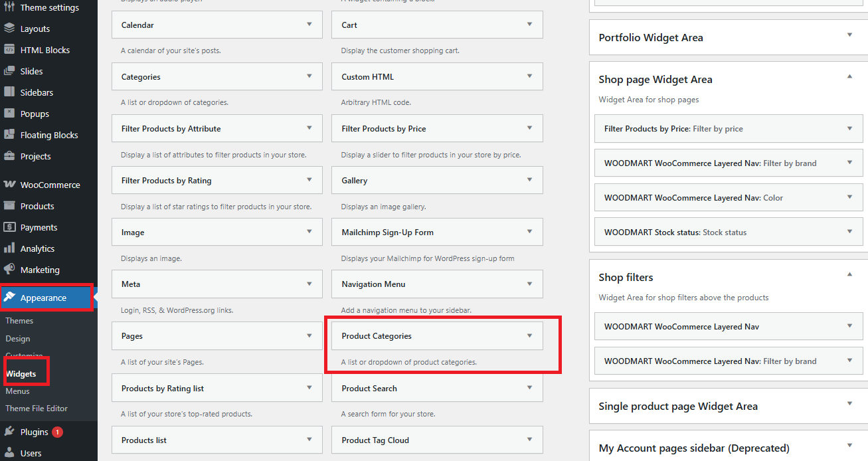Open HTML Blocks admin menu label
Screen dimensions: 868x461
(45, 50)
